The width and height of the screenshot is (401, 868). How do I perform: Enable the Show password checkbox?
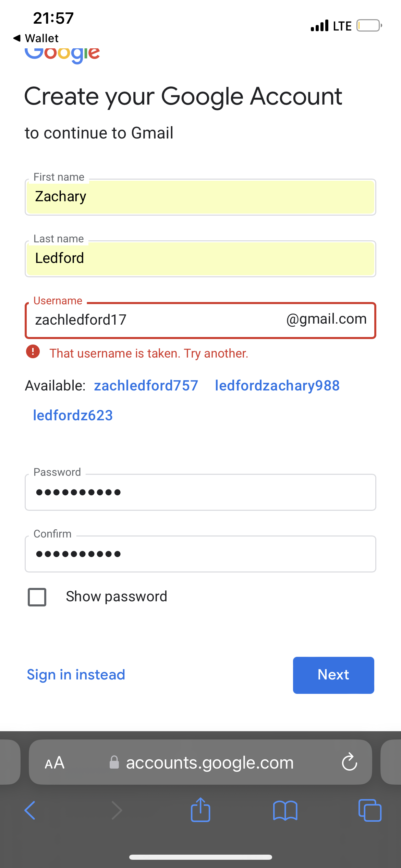click(x=37, y=597)
